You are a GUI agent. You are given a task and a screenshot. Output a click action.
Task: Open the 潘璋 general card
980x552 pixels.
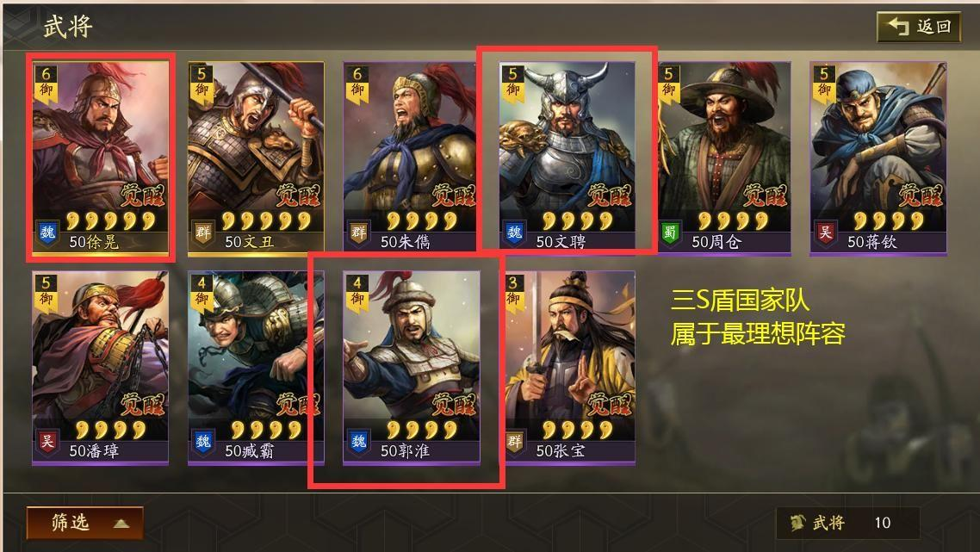[101, 368]
